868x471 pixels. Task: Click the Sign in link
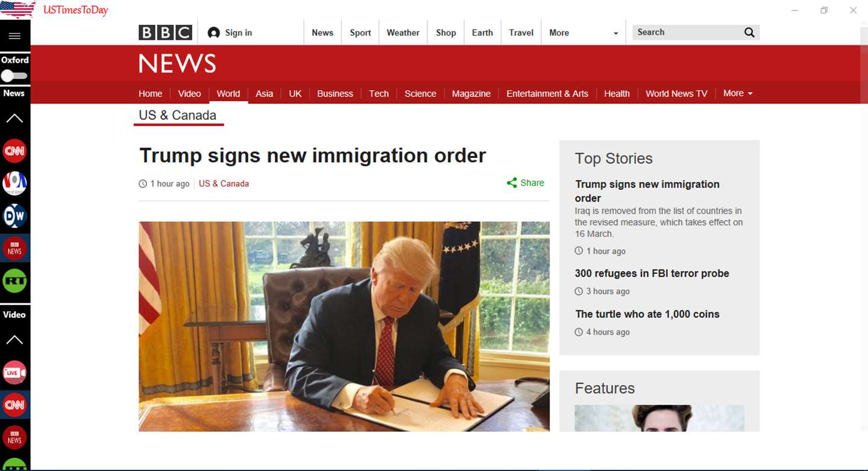[230, 33]
